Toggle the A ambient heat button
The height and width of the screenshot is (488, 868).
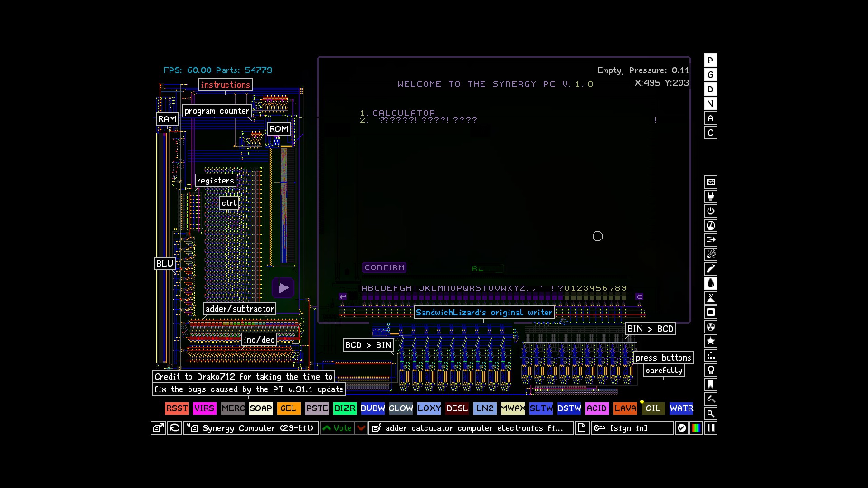click(710, 118)
